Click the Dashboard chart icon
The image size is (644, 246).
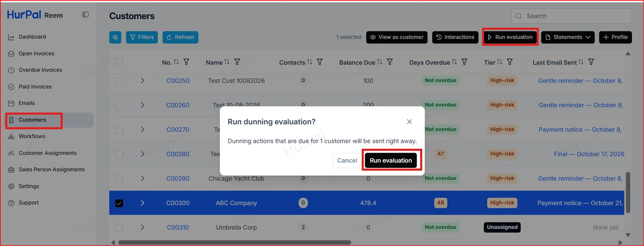[11, 37]
